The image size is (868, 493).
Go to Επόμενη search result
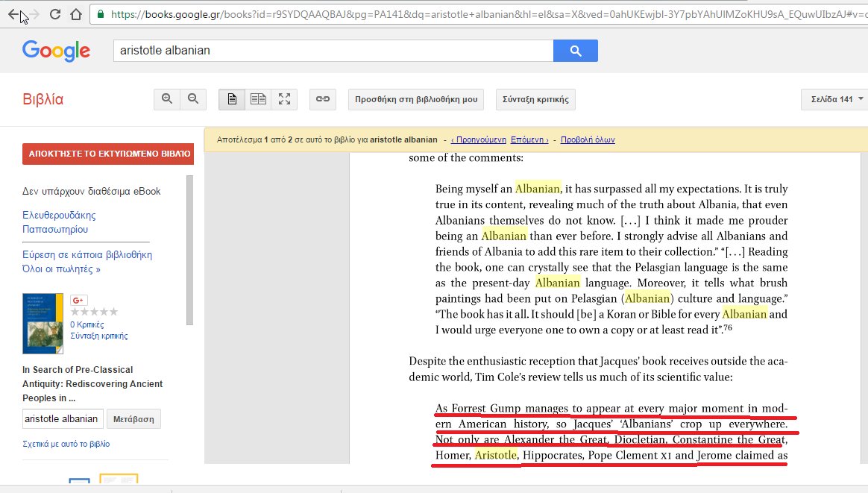529,139
